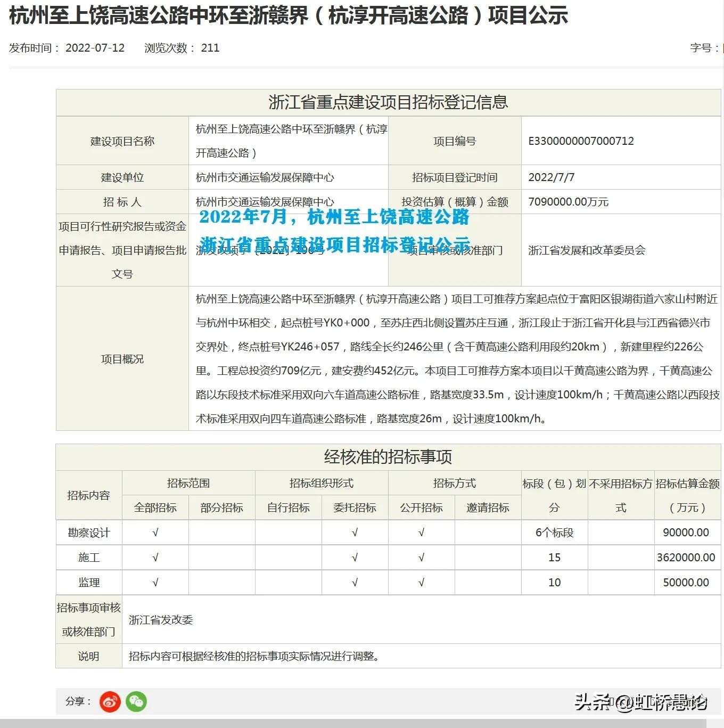Select the 招标范围 column header

click(188, 483)
